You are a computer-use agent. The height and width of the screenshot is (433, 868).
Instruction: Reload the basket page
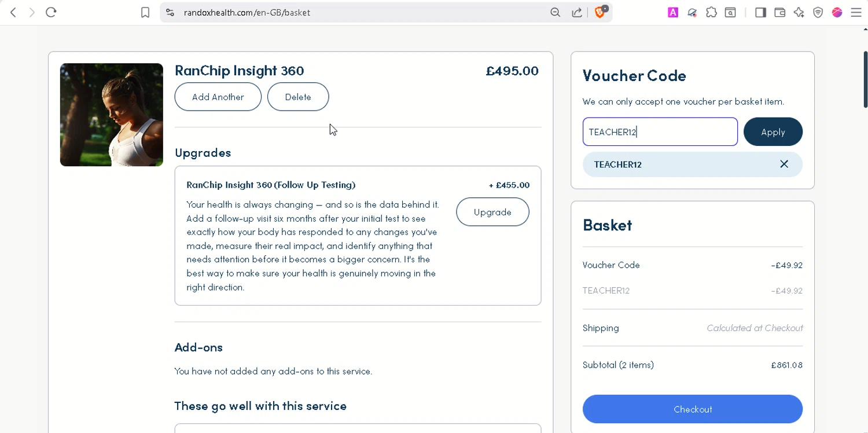pos(51,12)
